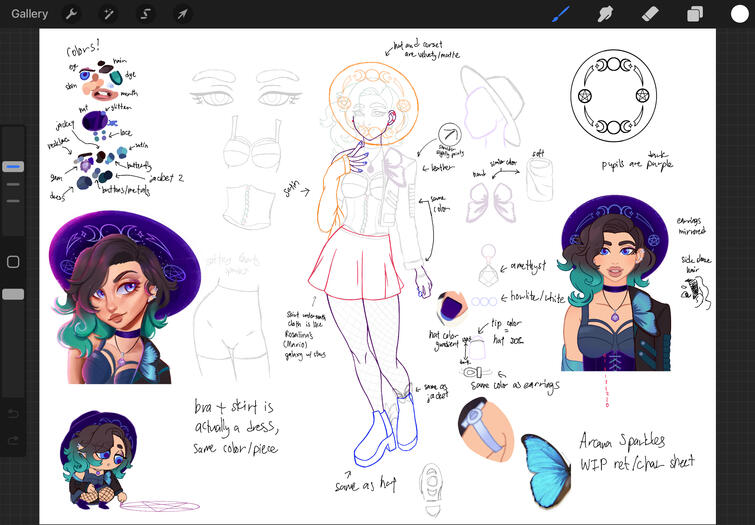Click the blue brush size slider handle
This screenshot has width=755, height=525.
click(13, 166)
